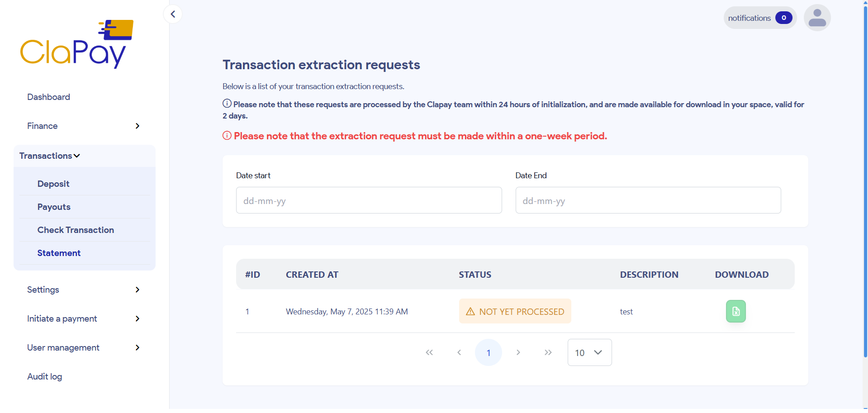Select page 1 in the pagination

point(489,352)
